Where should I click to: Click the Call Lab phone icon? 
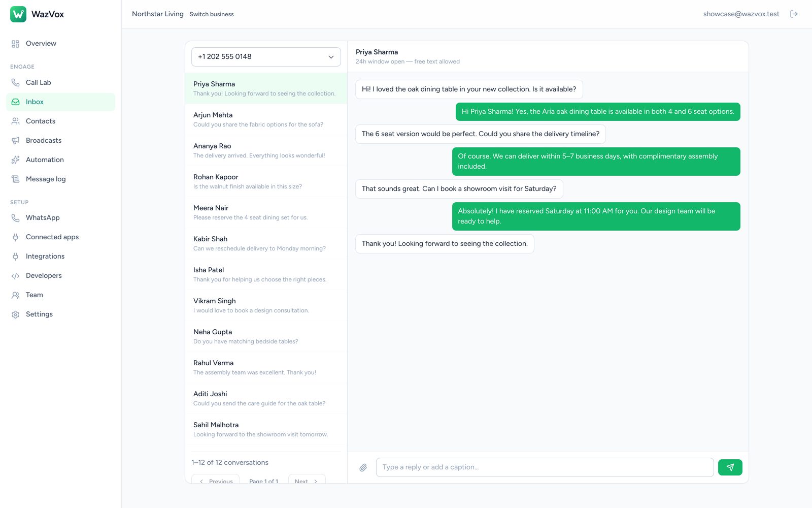[x=16, y=82]
